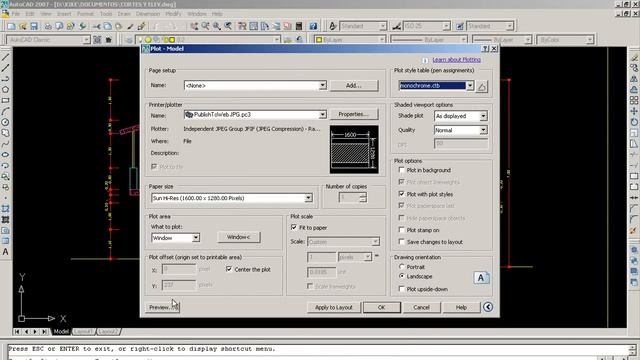
Task: Uncheck Plot with plot styles
Action: tap(402, 194)
